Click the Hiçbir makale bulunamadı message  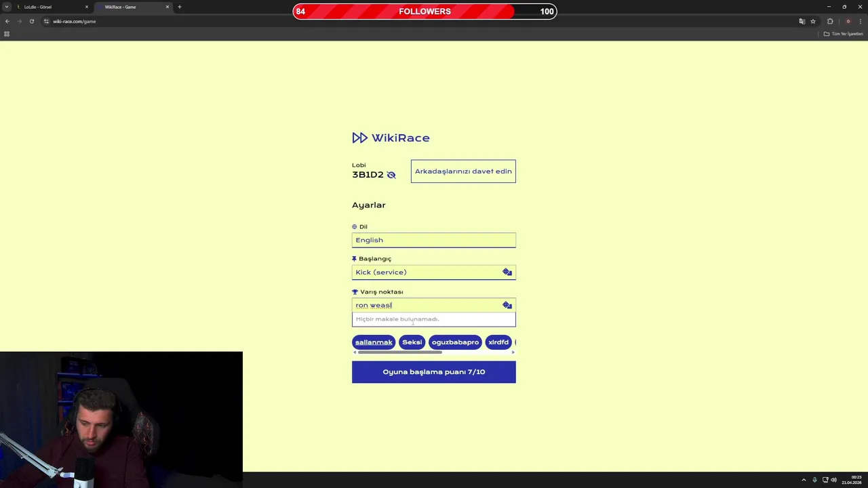(x=397, y=319)
